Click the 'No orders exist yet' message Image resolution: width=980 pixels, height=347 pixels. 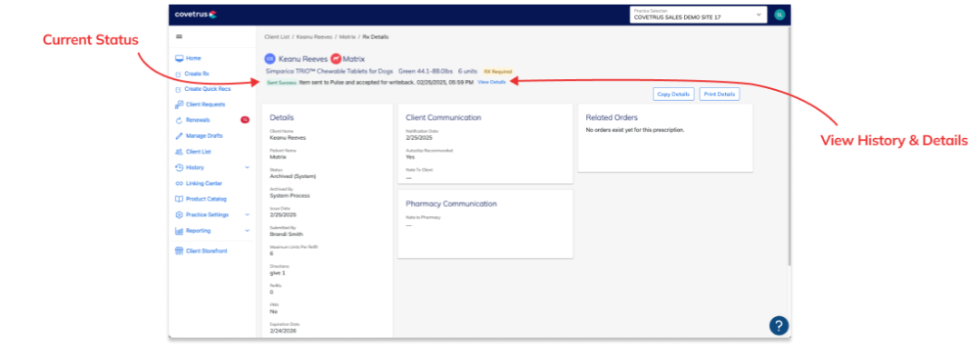tap(635, 130)
